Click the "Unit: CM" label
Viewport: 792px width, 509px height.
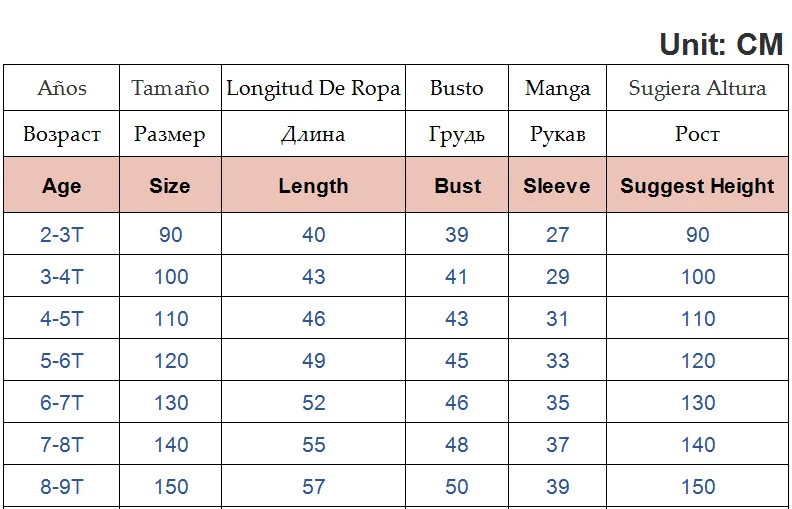721,44
